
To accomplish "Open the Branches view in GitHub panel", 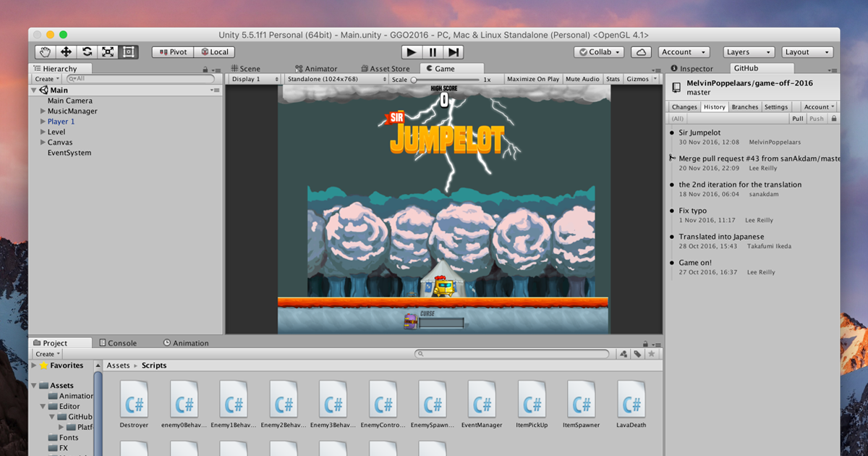I will pos(745,106).
